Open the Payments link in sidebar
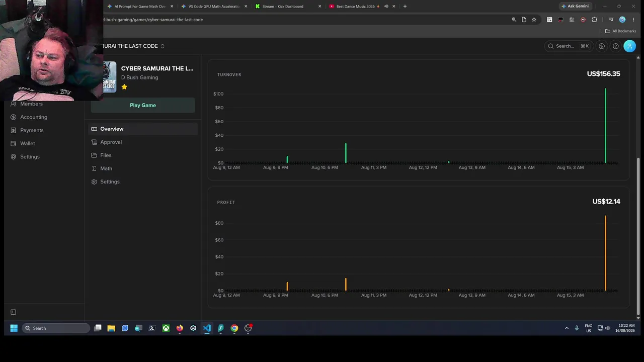Viewport: 644px width, 362px height. pos(32,130)
